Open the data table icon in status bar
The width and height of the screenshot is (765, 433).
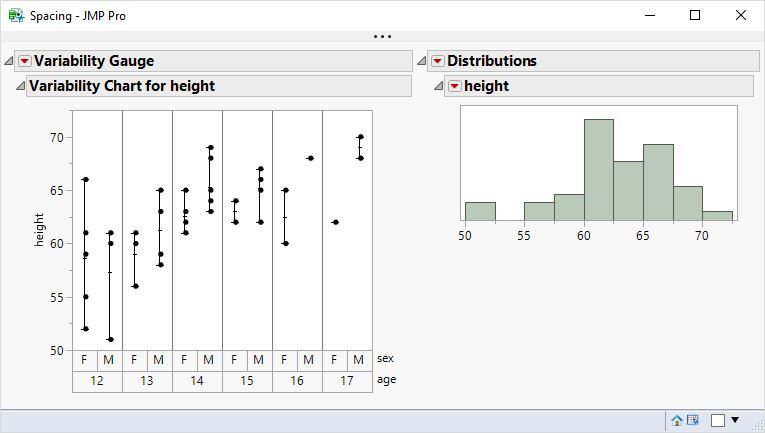click(692, 421)
